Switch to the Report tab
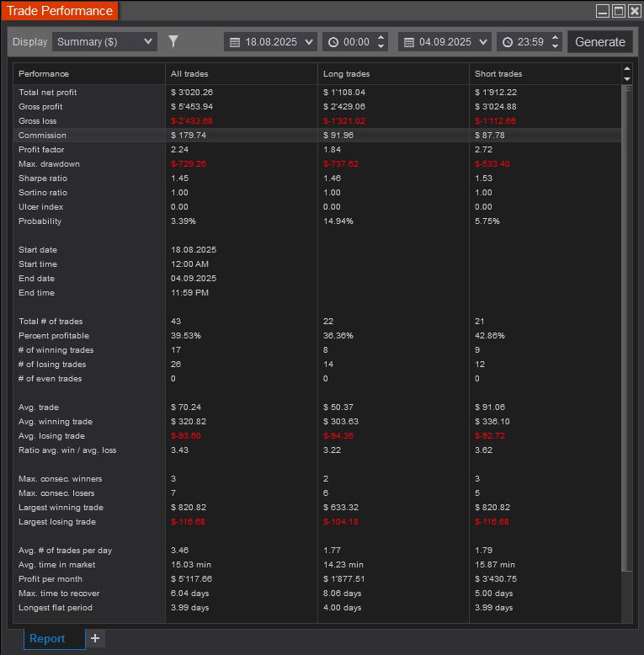 pos(47,638)
